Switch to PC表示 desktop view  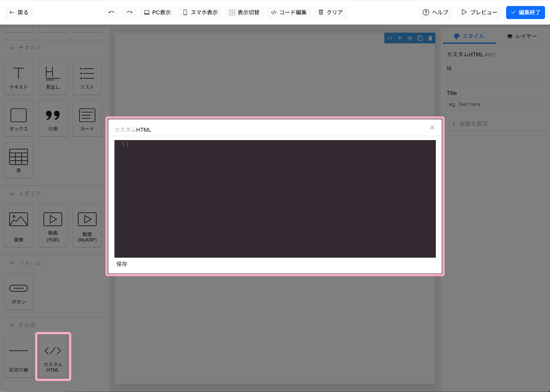coord(157,12)
